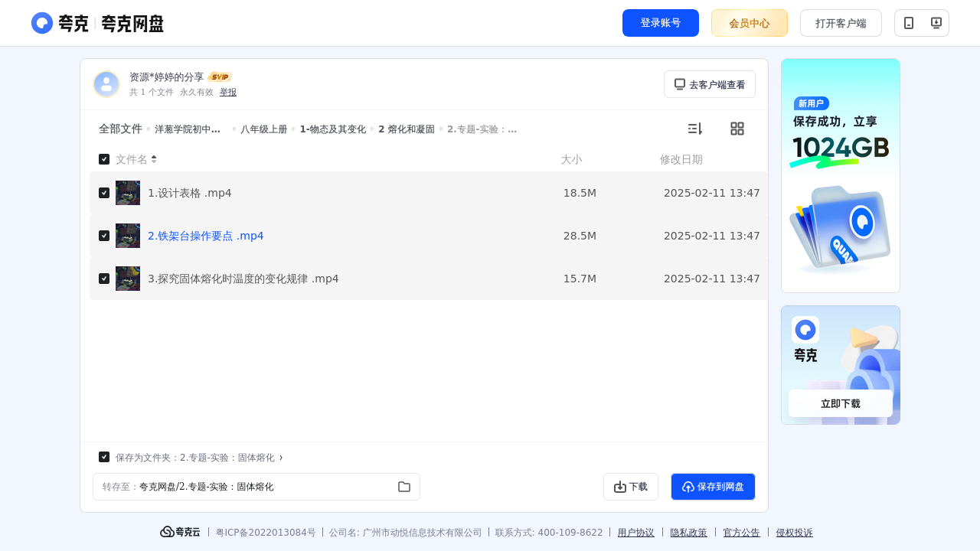Click the Quark logo at top left
980x551 pixels.
[97, 23]
